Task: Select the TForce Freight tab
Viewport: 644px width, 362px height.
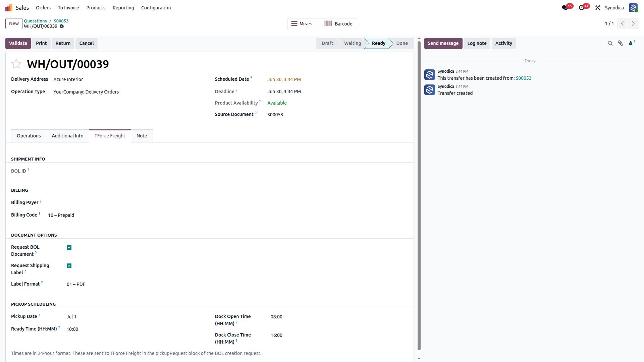Action: click(x=110, y=136)
